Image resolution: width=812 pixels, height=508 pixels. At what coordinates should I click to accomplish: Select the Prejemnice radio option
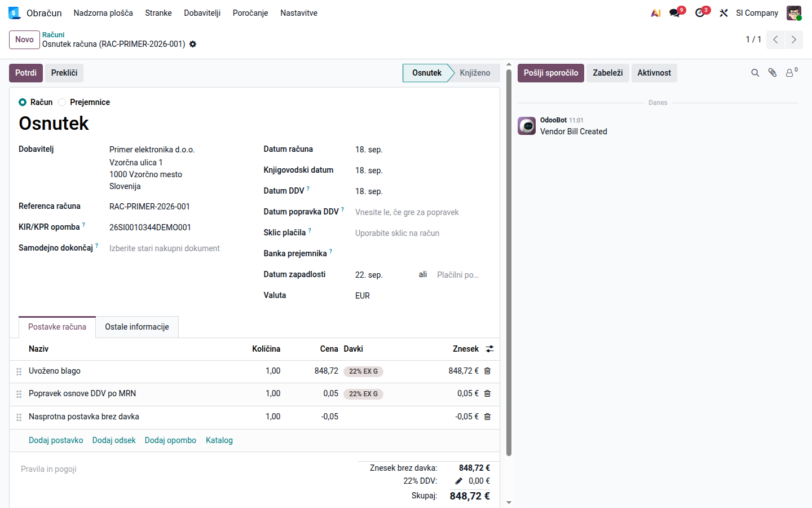(62, 102)
